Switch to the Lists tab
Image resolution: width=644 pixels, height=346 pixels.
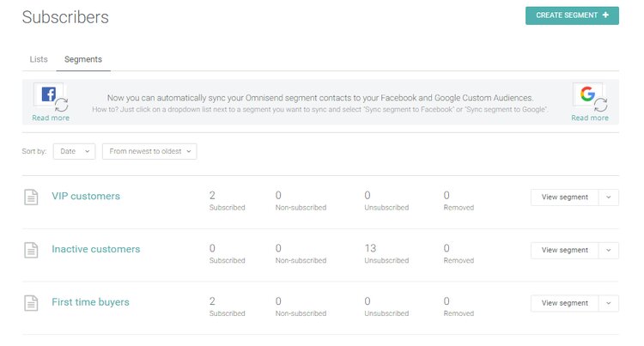tap(39, 59)
